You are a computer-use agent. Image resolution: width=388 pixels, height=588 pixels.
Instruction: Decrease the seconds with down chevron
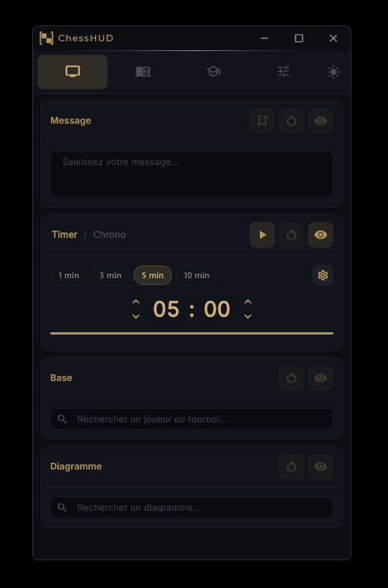click(x=247, y=316)
